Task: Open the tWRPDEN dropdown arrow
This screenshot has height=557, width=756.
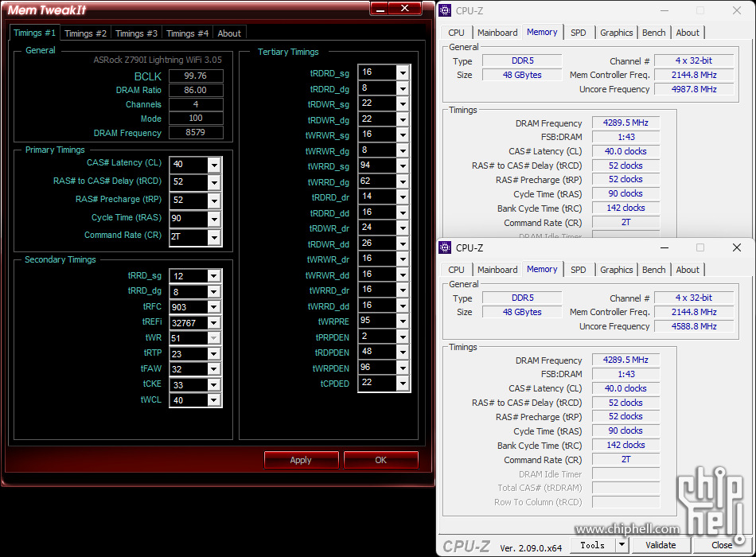Action: tap(403, 368)
